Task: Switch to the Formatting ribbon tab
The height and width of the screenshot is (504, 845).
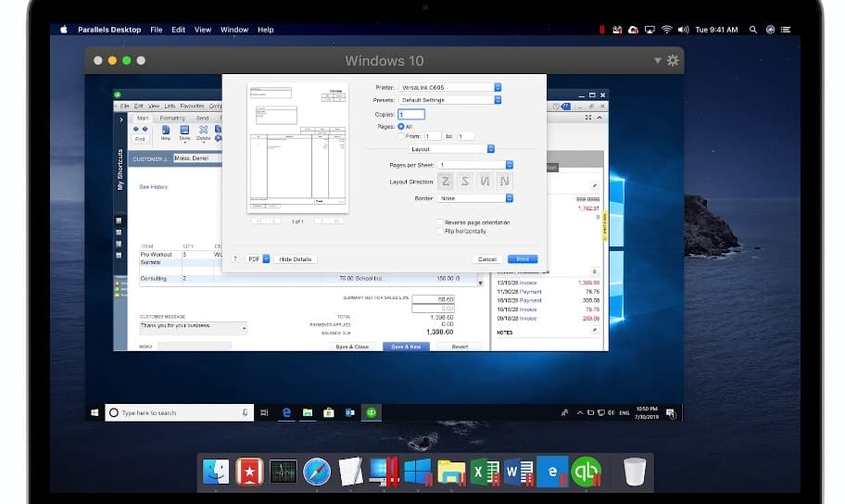Action: pos(172,118)
